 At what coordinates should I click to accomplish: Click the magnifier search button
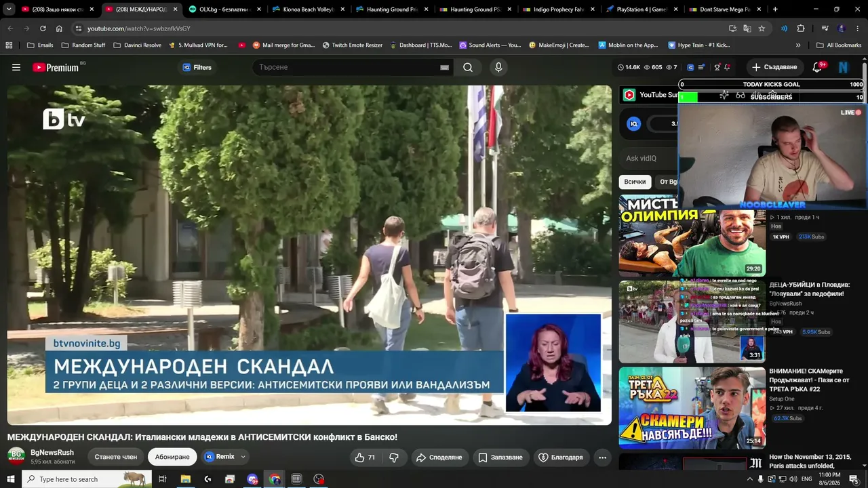coord(468,68)
